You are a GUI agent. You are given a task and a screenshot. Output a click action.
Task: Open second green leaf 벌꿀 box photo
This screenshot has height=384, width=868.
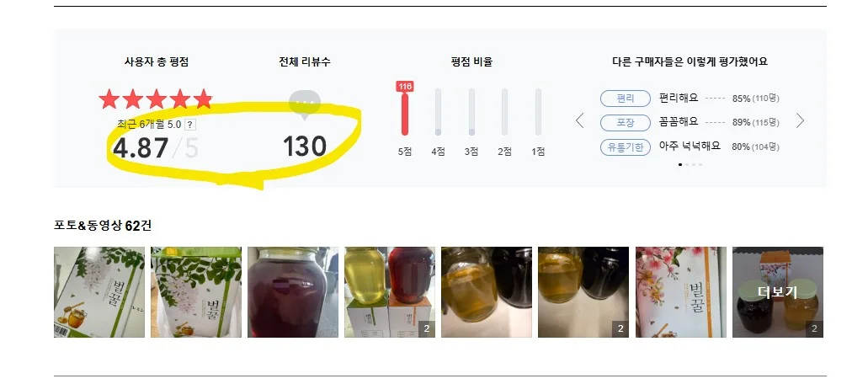[196, 292]
